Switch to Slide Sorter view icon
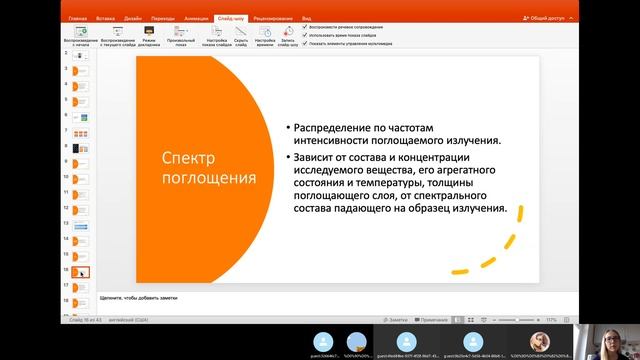This screenshot has width=640, height=360. (x=471, y=320)
